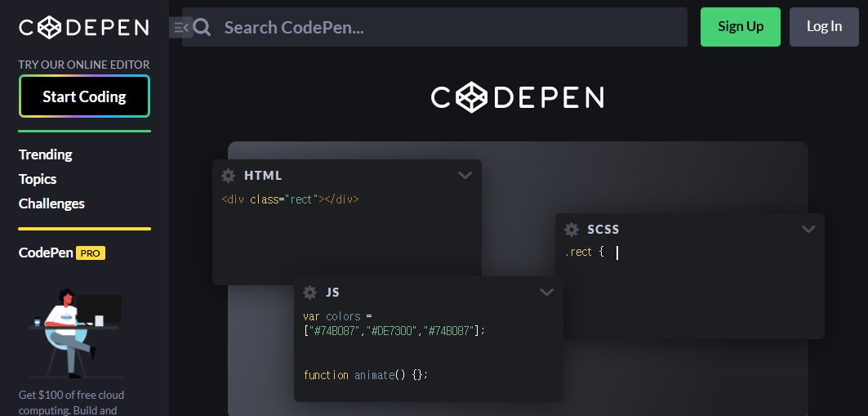Open SCSS panel settings gear
This screenshot has height=416, width=868.
[572, 230]
